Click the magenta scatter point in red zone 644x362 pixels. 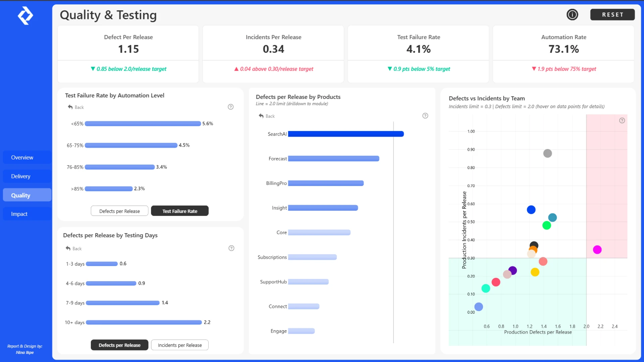597,250
